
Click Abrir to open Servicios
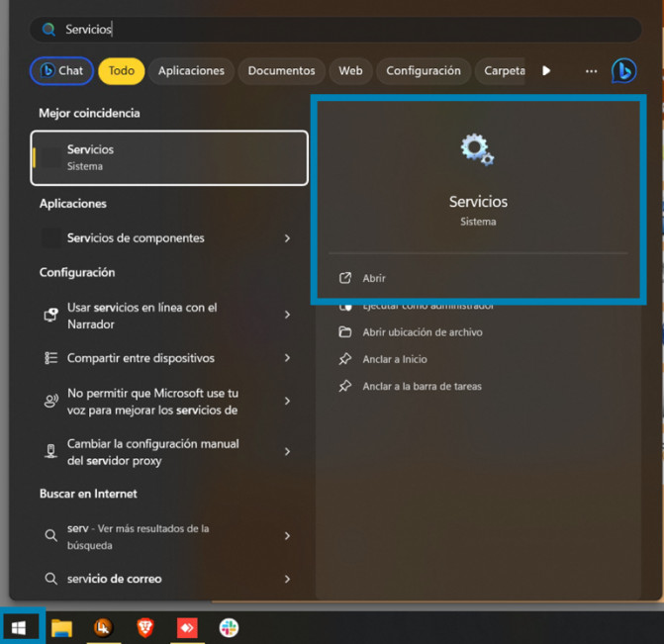tap(374, 278)
